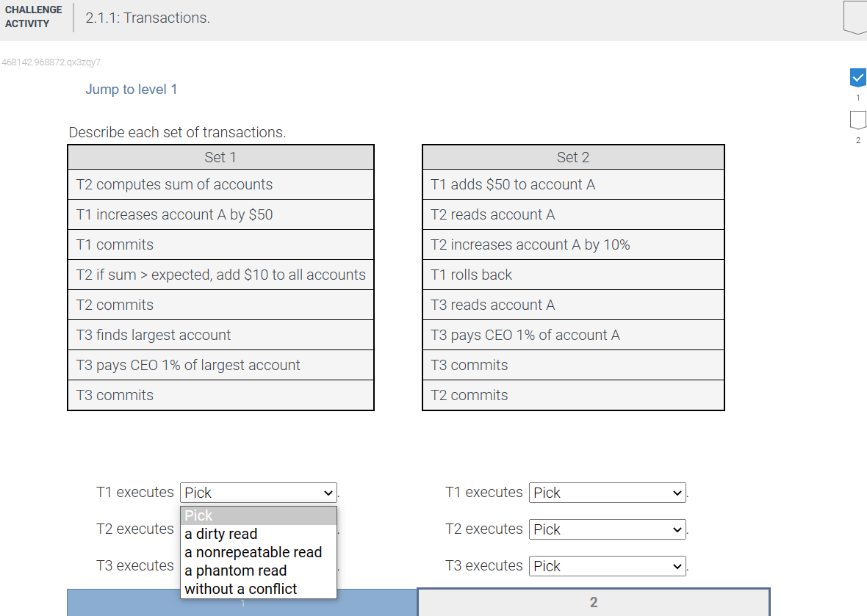Click the 'Jump to level 1' link
867x616 pixels.
(132, 89)
